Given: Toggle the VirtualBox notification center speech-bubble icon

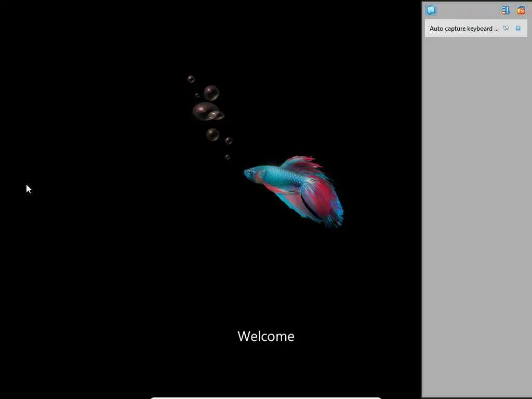Looking at the screenshot, I should tap(431, 10).
